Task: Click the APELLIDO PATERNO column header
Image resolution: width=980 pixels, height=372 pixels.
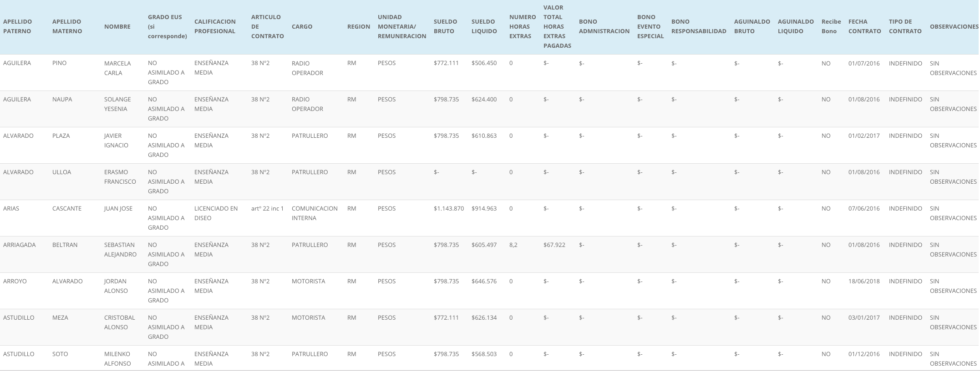Action: pyautogui.click(x=18, y=26)
